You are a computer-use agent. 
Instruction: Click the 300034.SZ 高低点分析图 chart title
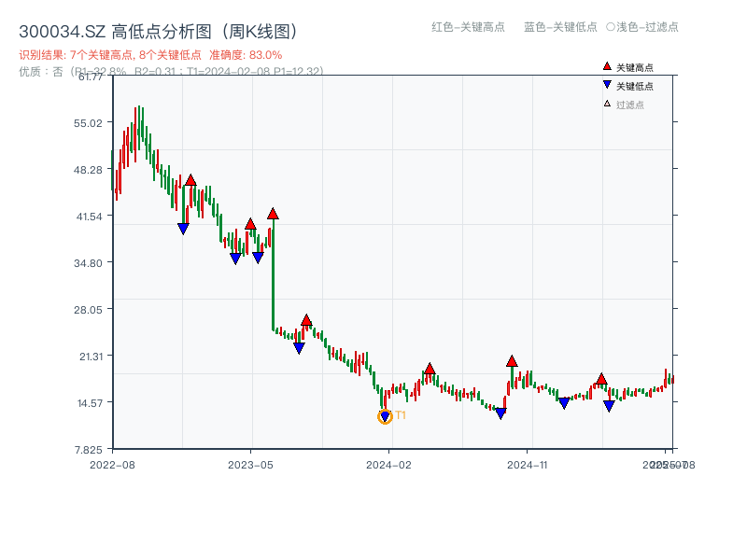coord(158,32)
